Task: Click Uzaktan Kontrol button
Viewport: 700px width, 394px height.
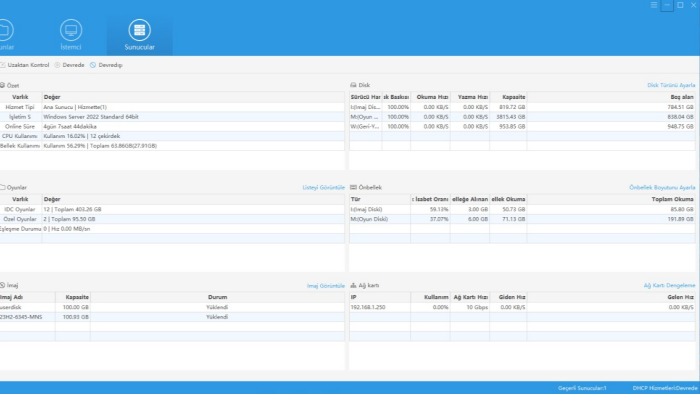Action: click(25, 65)
